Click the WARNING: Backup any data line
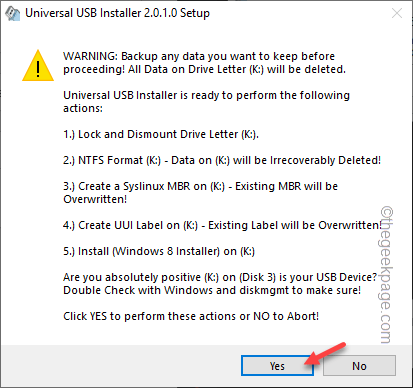The height and width of the screenshot is (388, 413). click(199, 56)
